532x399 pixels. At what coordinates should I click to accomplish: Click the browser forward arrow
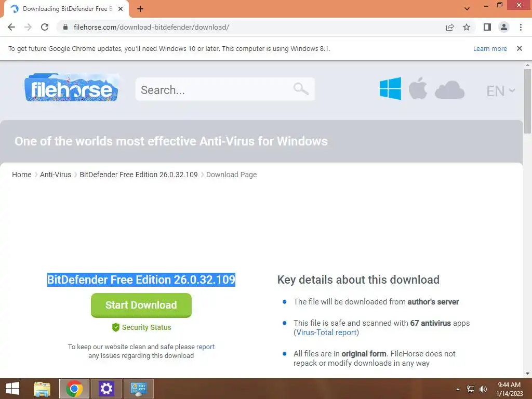28,27
